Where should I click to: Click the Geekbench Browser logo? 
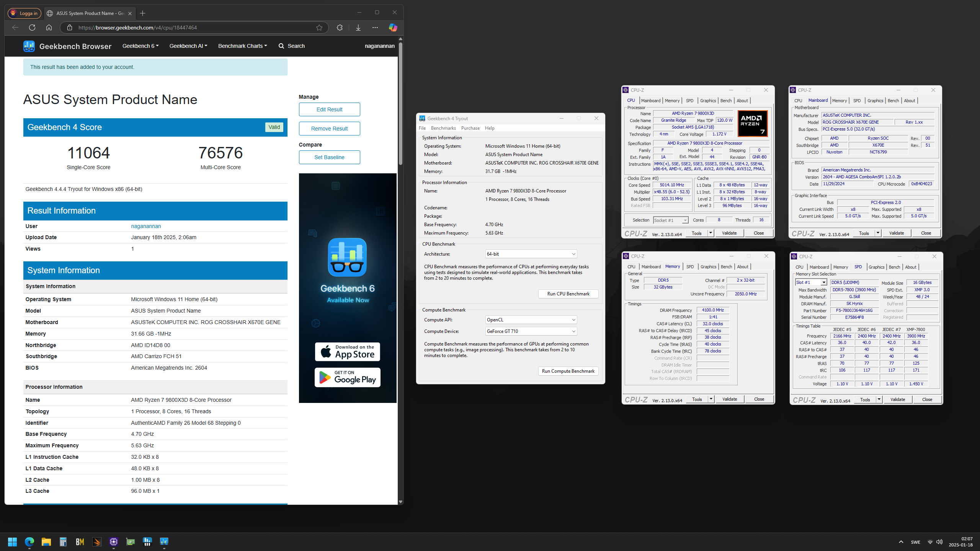pyautogui.click(x=67, y=46)
